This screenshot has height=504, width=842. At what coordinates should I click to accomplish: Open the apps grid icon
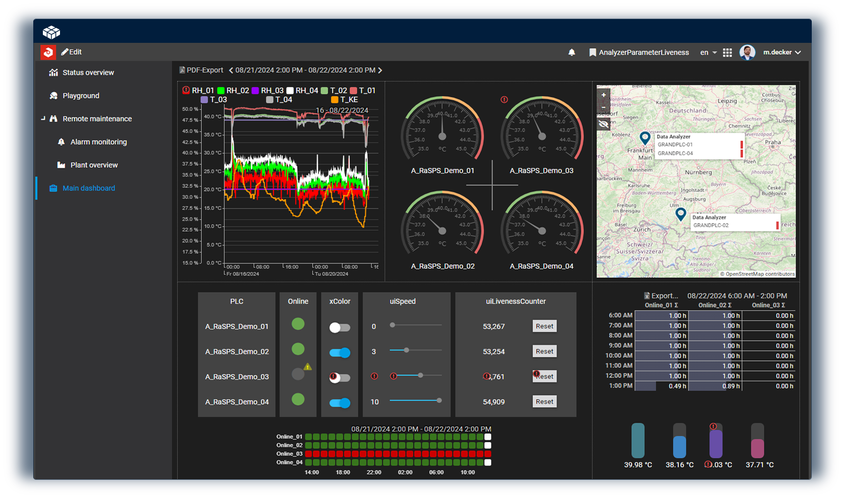tap(727, 52)
